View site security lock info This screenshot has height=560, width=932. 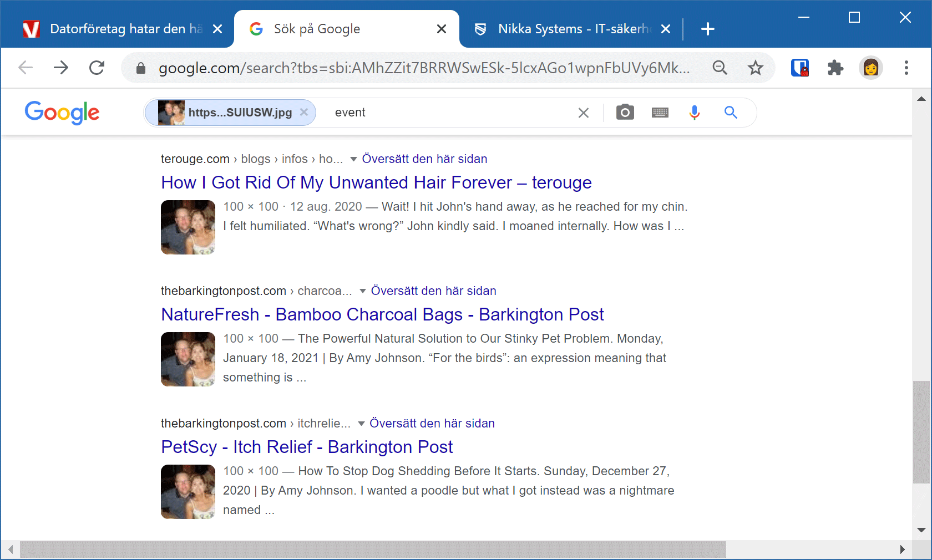click(x=141, y=68)
